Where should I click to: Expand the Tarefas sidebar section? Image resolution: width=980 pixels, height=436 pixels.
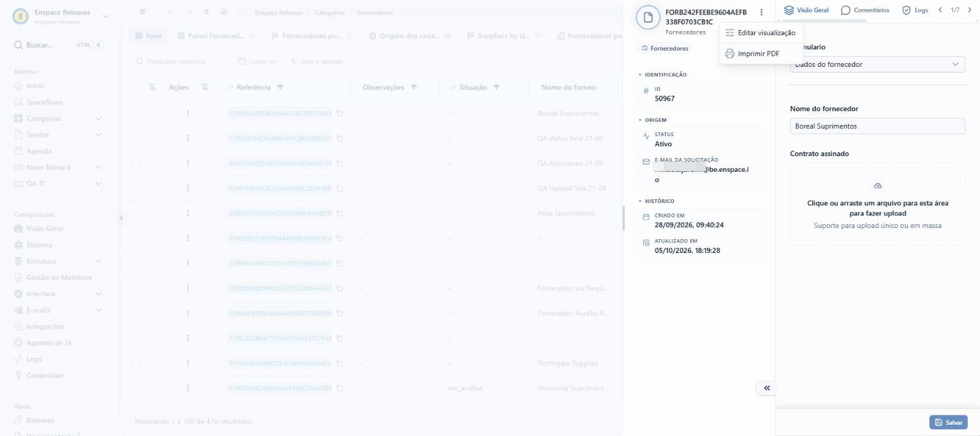pyautogui.click(x=59, y=134)
